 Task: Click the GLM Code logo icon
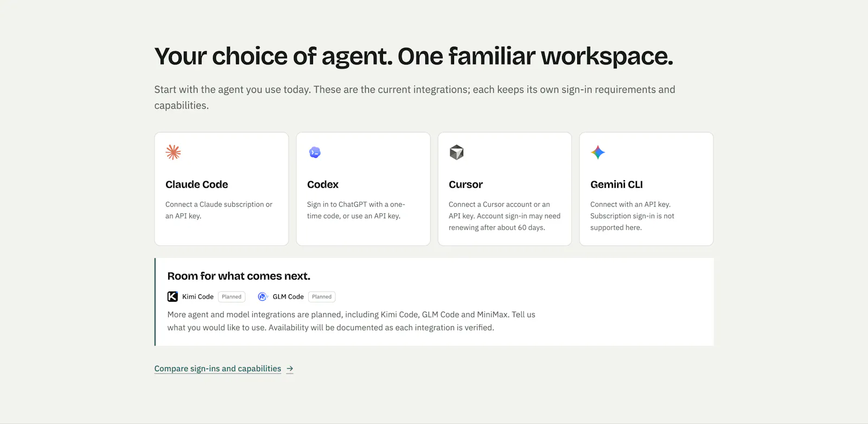click(263, 296)
